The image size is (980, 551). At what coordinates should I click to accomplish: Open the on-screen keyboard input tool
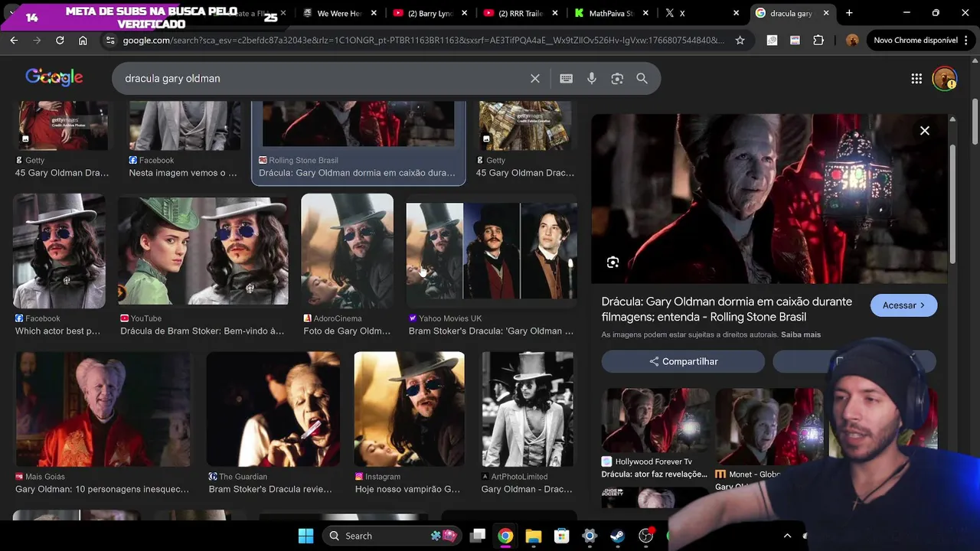click(x=566, y=78)
